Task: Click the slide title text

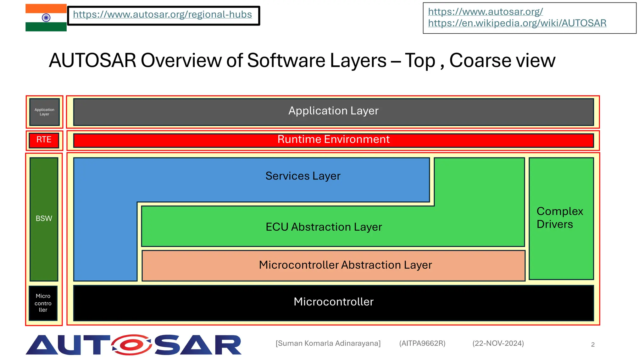Action: click(302, 60)
